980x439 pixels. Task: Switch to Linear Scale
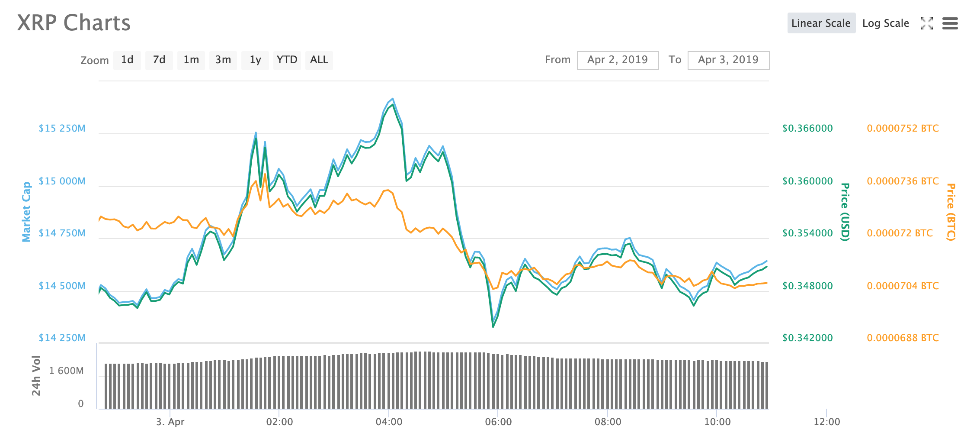pos(821,23)
